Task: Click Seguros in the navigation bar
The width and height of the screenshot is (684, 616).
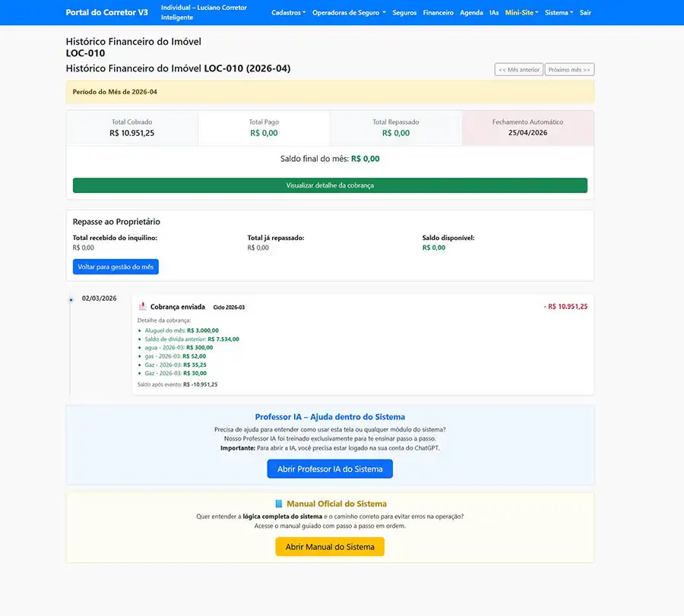Action: tap(404, 12)
